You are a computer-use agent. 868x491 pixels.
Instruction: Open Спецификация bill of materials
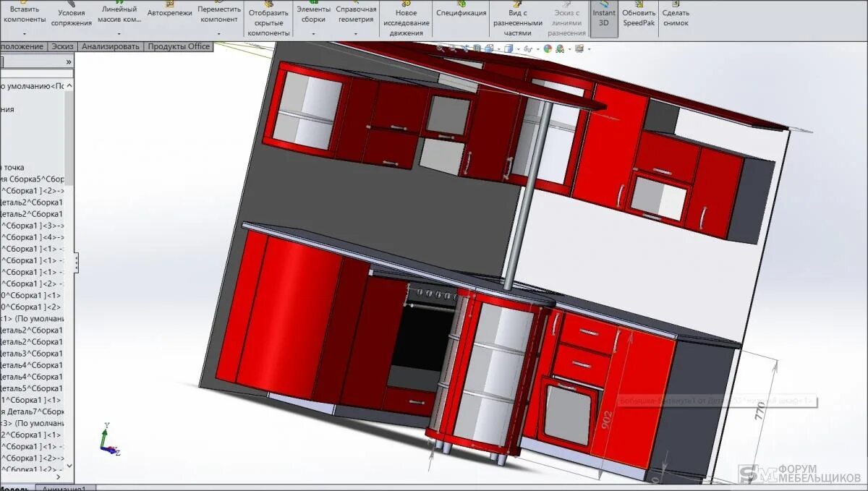(x=461, y=11)
